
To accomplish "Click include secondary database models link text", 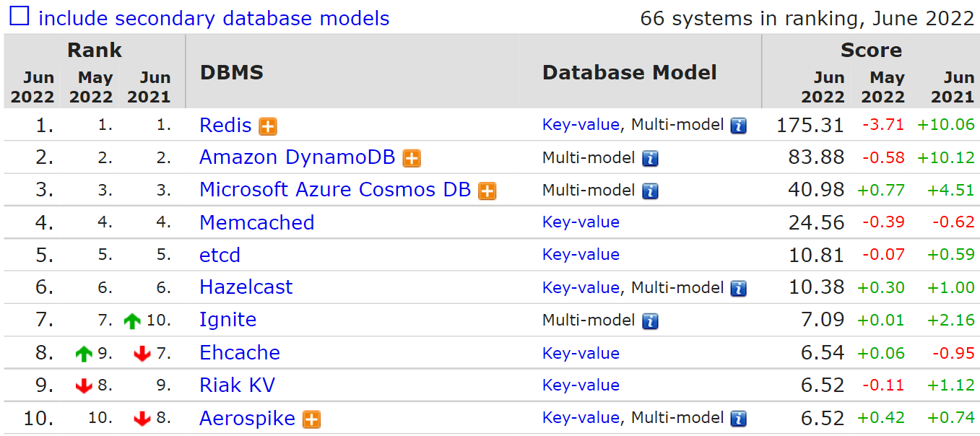I will pos(214,18).
